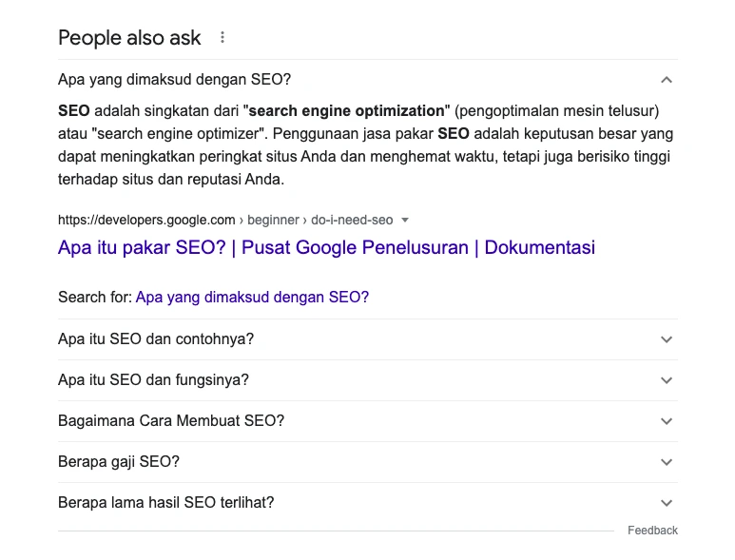
Task: Expand chevron for 'Berapa gaji SEO?'
Action: pos(667,462)
